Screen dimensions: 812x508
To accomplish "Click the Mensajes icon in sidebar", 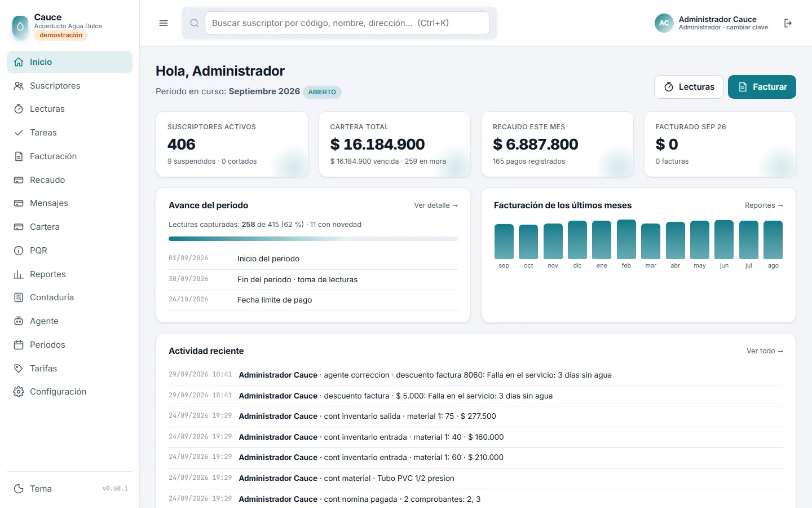I will pyautogui.click(x=19, y=203).
